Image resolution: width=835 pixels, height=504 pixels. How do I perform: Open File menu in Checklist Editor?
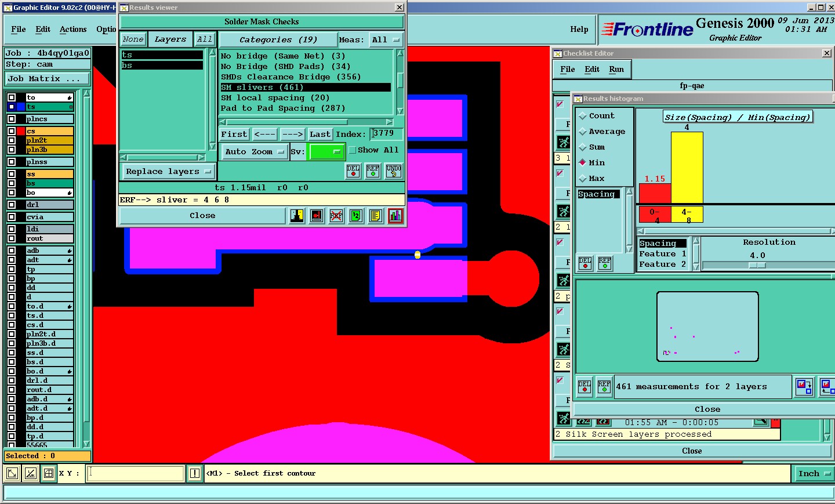click(567, 69)
